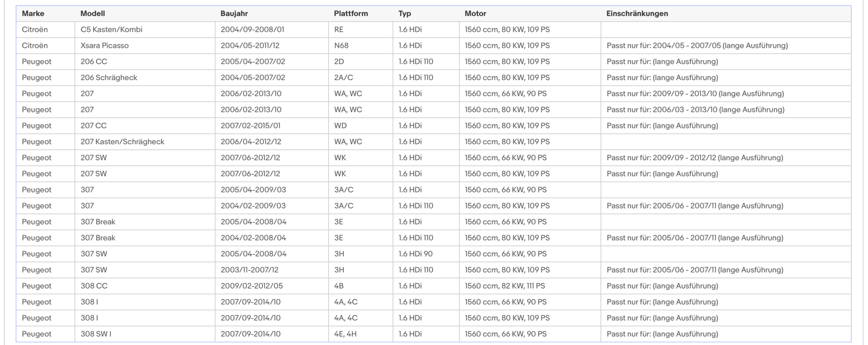This screenshot has width=868, height=345.
Task: Click the 1.6 HDi 90 type cell
Action: coord(426,254)
